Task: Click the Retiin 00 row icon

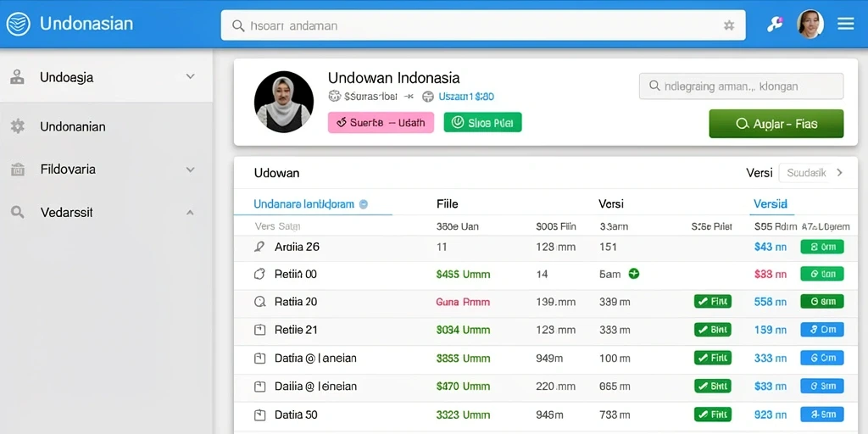Action: [x=259, y=274]
